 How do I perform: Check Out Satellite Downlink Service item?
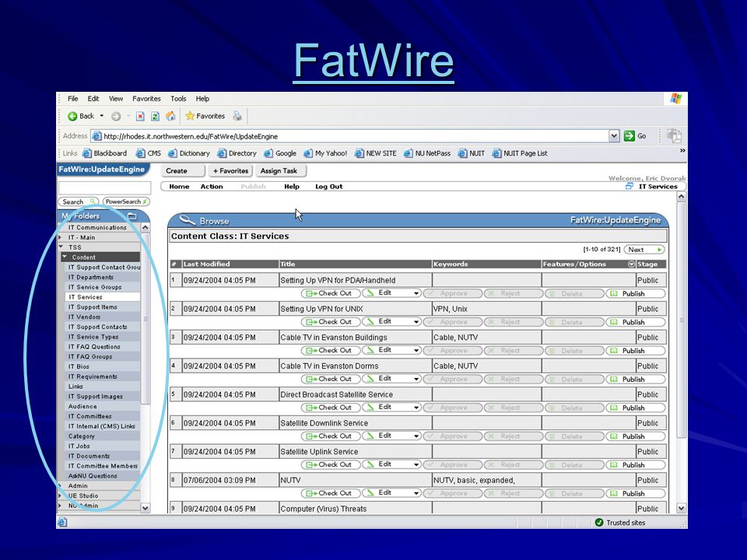(x=330, y=436)
